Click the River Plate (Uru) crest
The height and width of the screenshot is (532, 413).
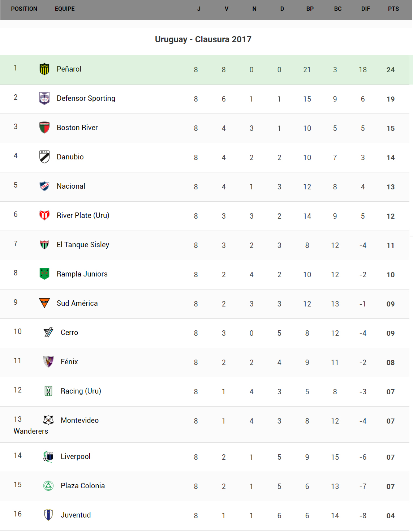44,215
